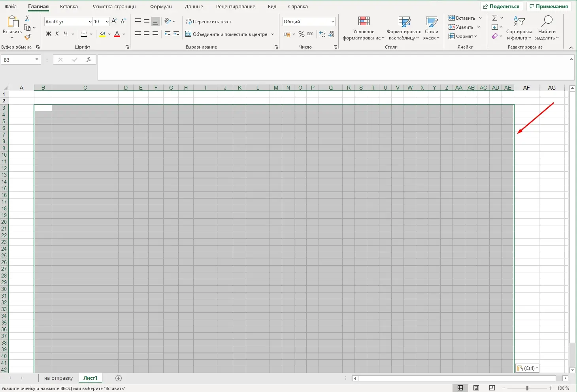The image size is (577, 392).
Task: Apply red font color
Action: [x=117, y=34]
